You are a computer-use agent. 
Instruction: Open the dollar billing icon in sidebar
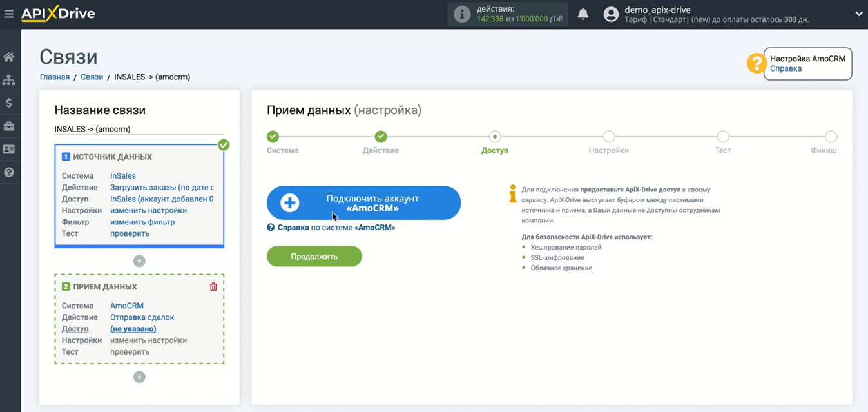point(9,103)
